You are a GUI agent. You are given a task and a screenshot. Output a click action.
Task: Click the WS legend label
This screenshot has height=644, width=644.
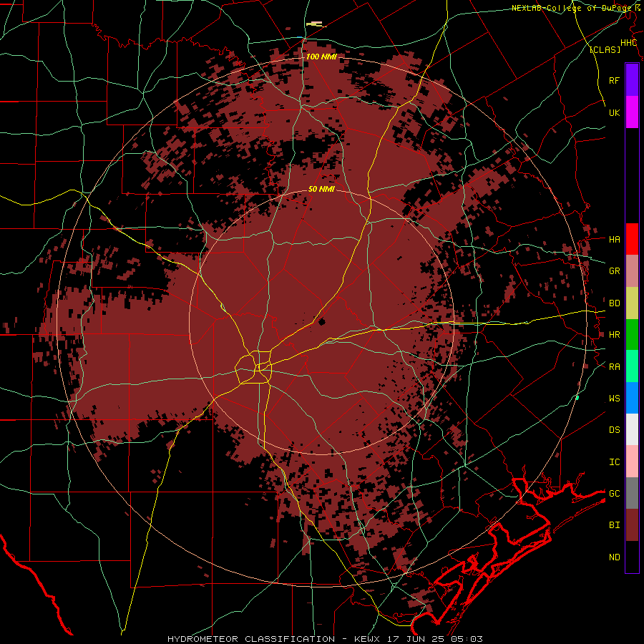[x=615, y=399]
